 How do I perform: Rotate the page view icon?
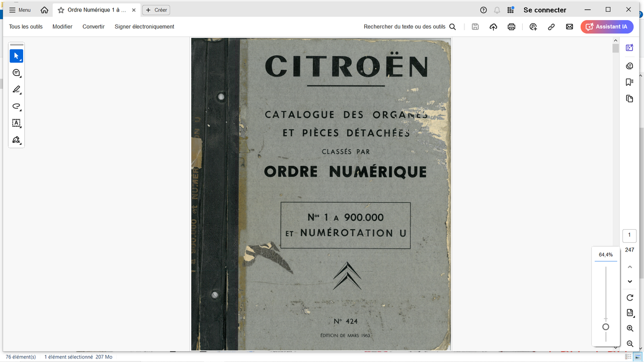click(630, 298)
